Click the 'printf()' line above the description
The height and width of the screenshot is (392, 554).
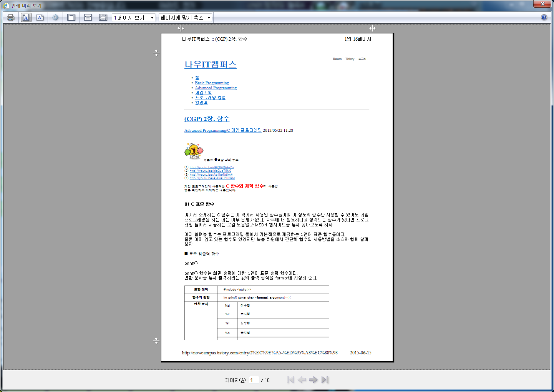(191, 263)
